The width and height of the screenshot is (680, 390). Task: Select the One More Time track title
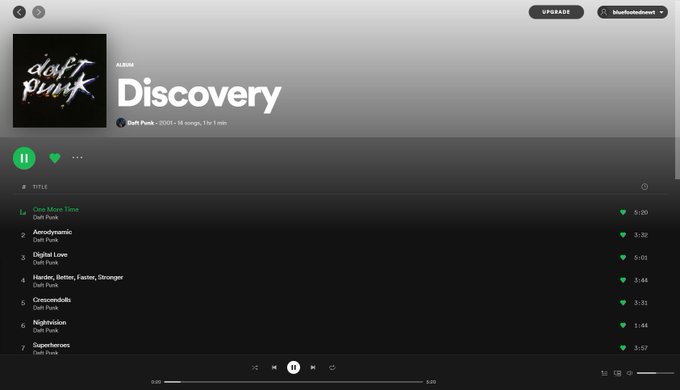(x=56, y=209)
